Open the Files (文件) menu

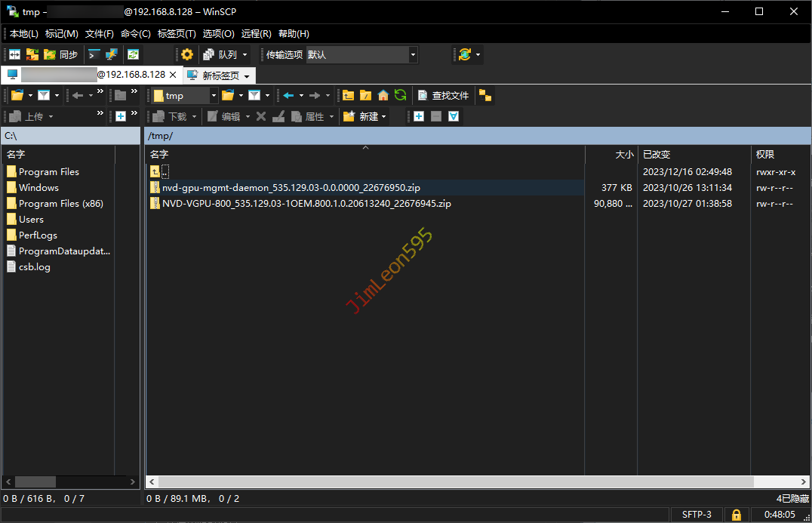coord(99,34)
